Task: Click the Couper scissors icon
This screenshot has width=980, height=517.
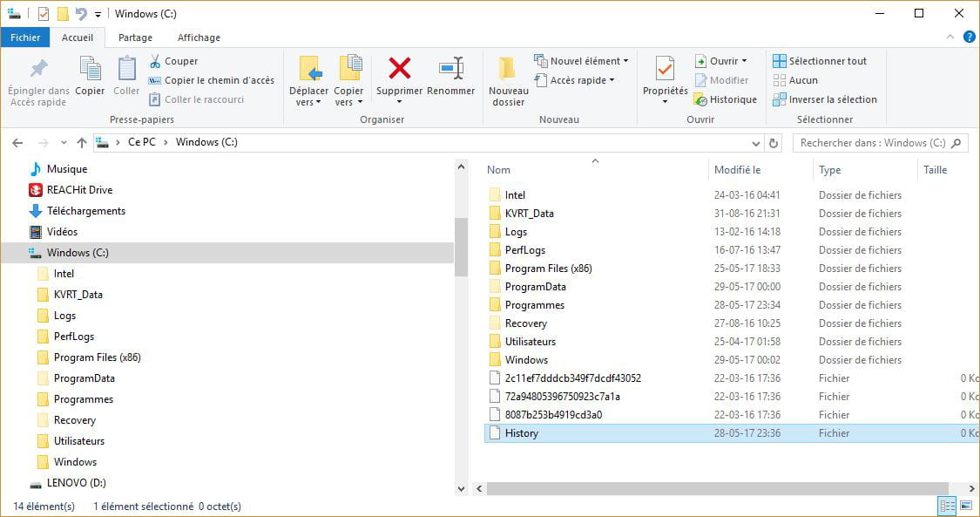Action: point(155,61)
